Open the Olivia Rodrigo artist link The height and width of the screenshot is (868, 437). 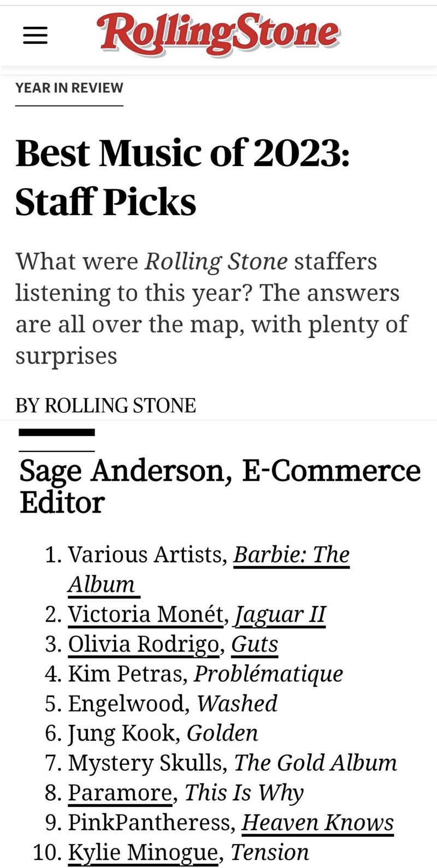(143, 644)
